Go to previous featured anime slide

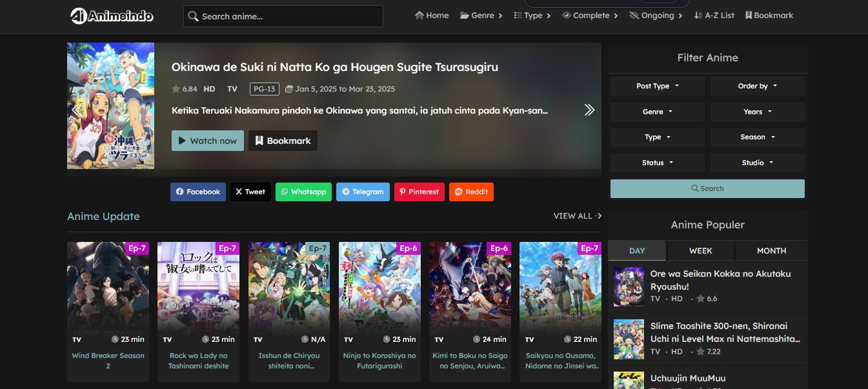click(x=76, y=110)
